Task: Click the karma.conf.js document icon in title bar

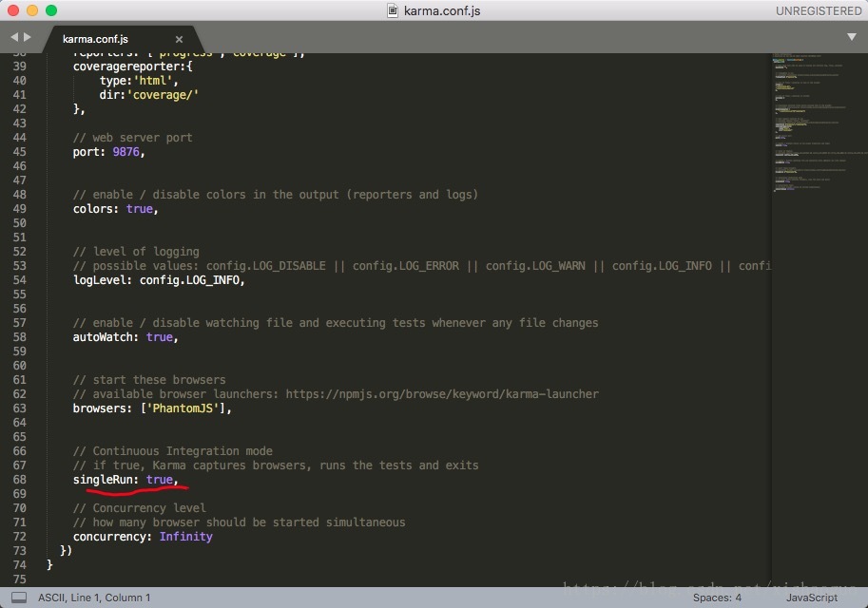Action: tap(393, 10)
